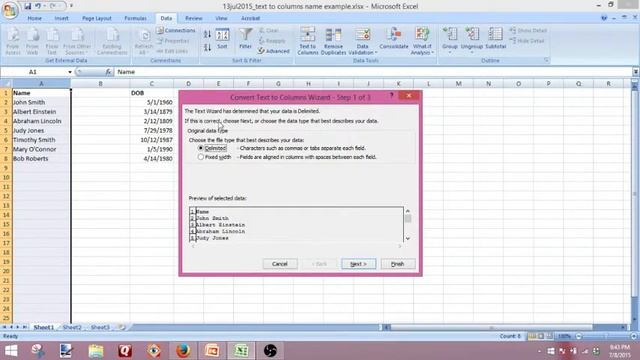The image size is (640, 360).
Task: Click the formula bar containing Name
Action: pos(373,72)
